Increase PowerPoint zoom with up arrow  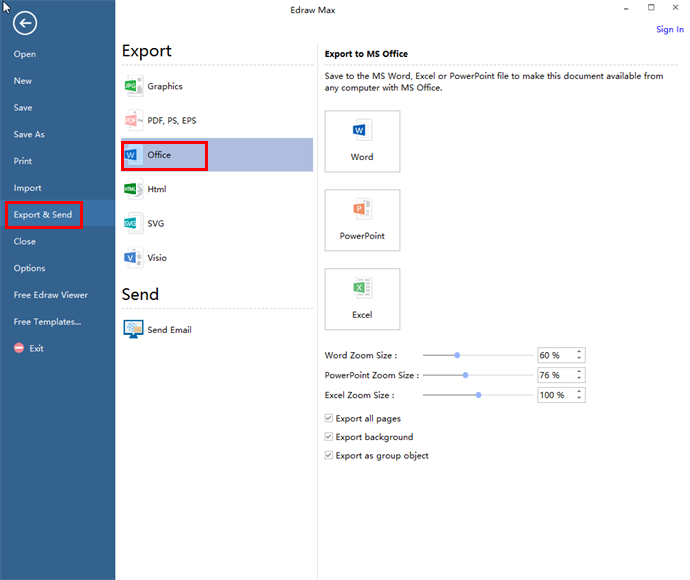click(x=579, y=371)
